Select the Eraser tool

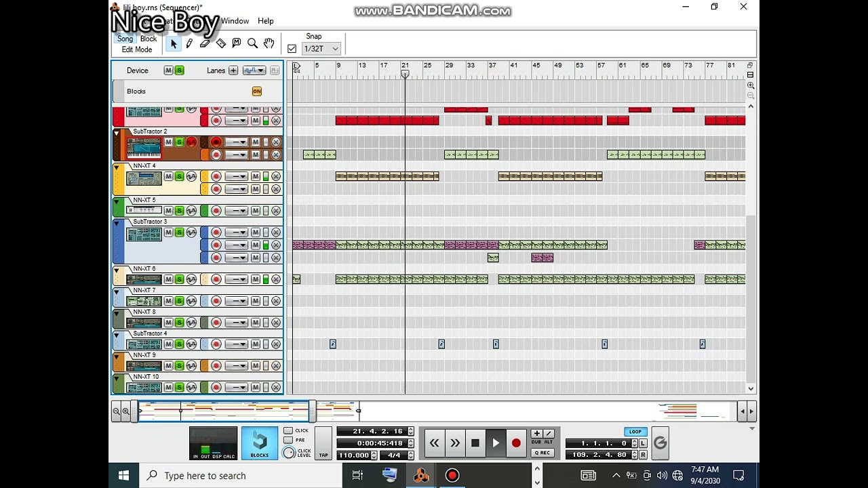tap(205, 43)
